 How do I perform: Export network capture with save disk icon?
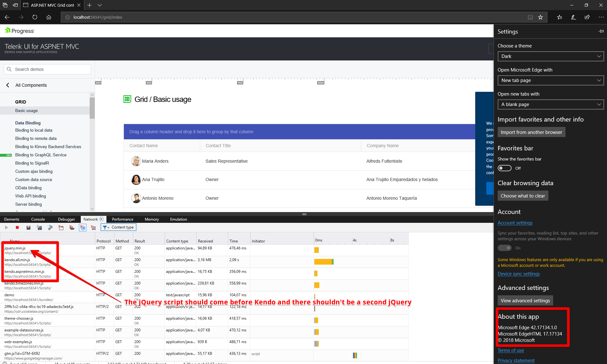coord(29,227)
